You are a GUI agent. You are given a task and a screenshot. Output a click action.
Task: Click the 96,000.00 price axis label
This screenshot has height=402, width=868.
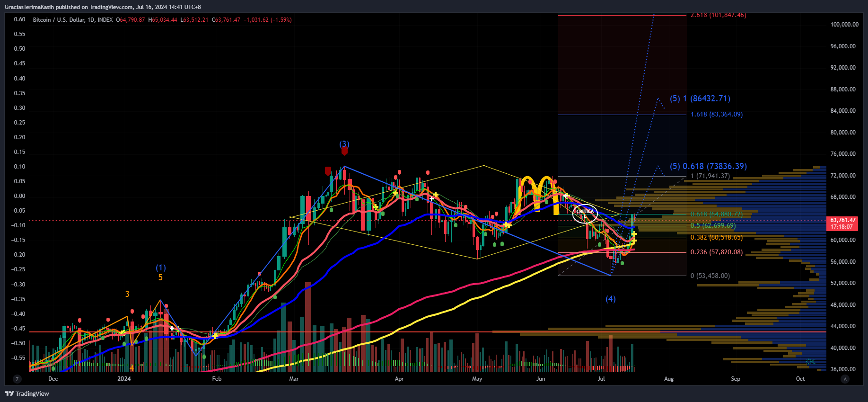click(843, 46)
